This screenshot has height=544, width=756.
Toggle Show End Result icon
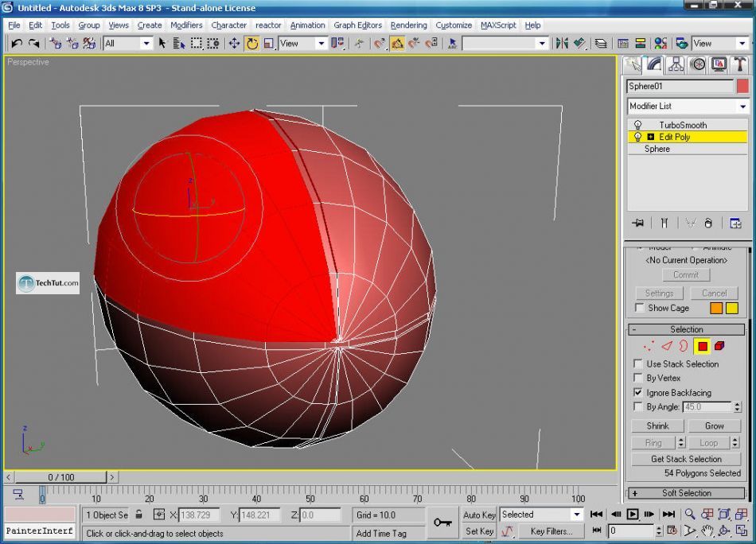point(664,223)
